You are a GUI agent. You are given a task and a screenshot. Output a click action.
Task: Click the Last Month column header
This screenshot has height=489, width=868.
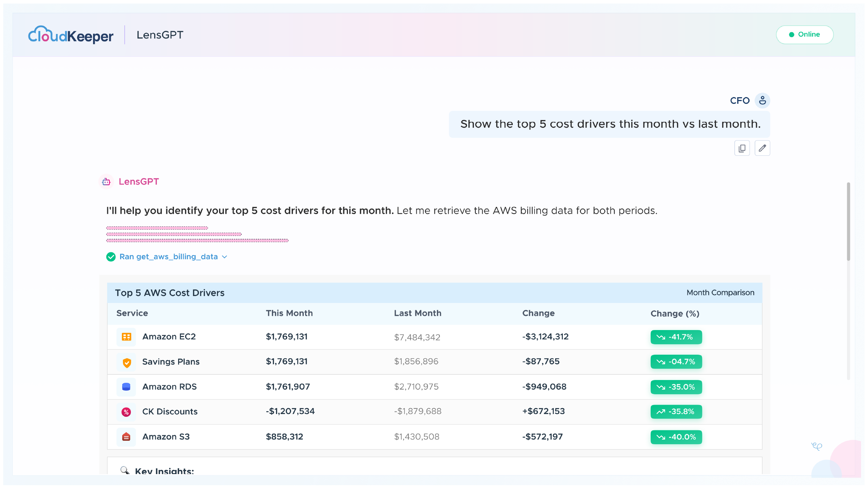click(x=418, y=313)
